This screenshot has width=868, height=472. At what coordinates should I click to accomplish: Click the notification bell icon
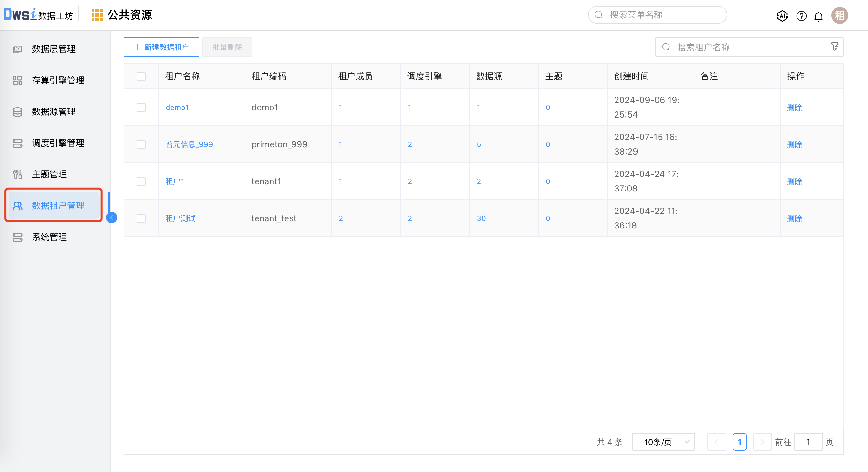pyautogui.click(x=818, y=16)
